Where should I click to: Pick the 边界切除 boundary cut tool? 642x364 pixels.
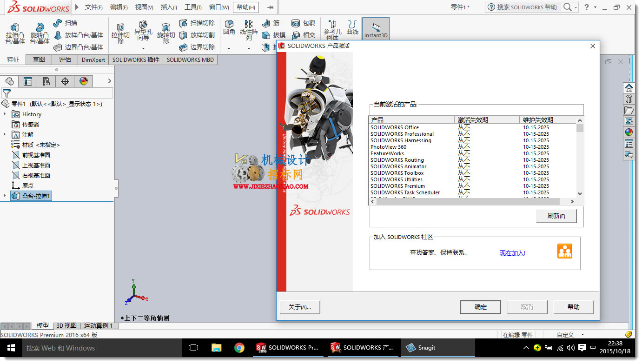[x=197, y=47]
